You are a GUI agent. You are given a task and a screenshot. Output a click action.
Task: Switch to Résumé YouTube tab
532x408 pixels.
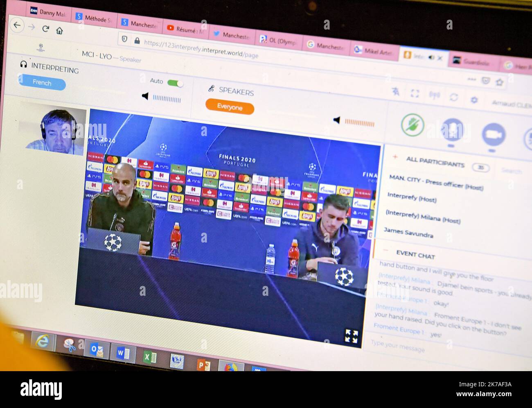[185, 29]
